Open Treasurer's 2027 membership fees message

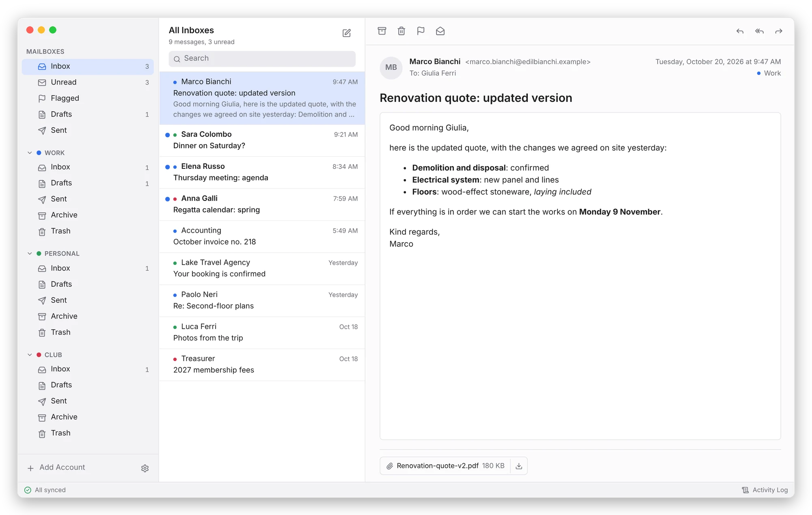[262, 365]
